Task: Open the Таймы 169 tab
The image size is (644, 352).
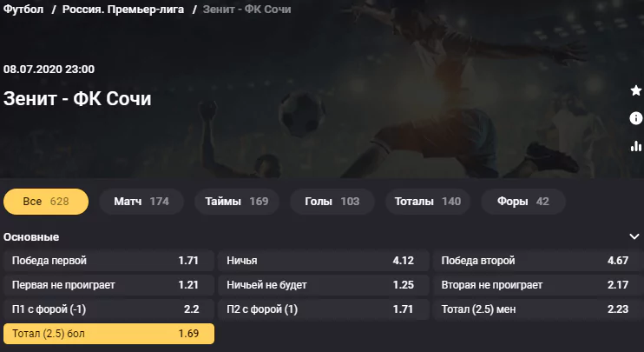Action: pos(237,202)
